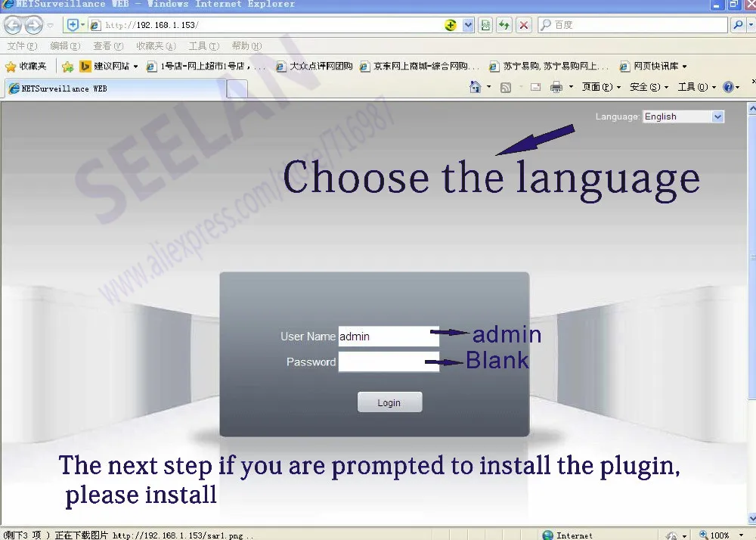756x540 pixels.
Task: Click the 100% zoom level control
Action: click(721, 535)
